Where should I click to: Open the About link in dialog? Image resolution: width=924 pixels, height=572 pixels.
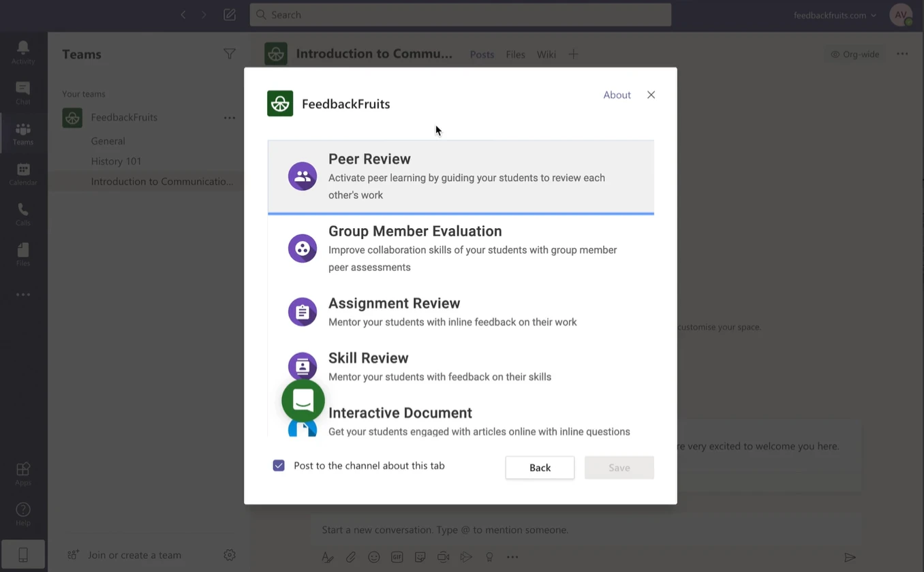click(x=617, y=95)
